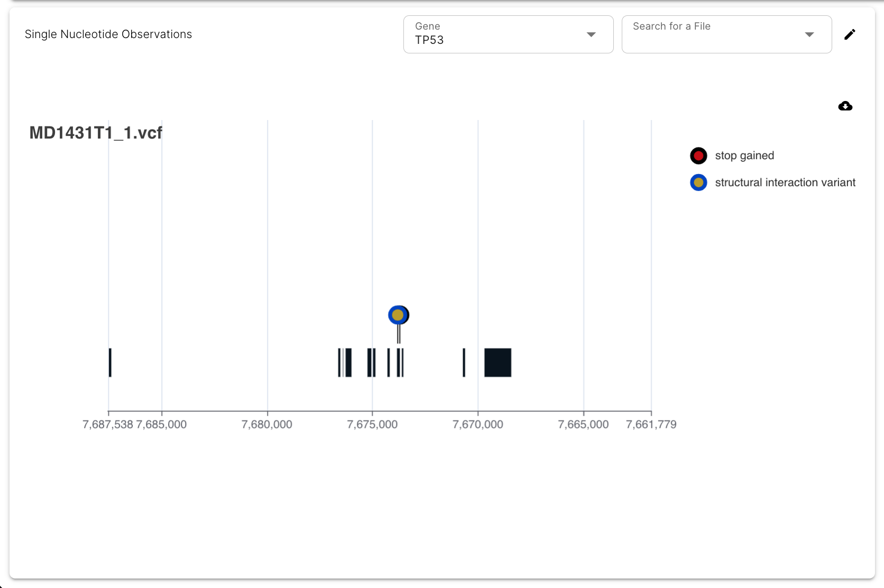This screenshot has height=588, width=884.
Task: Click the 7,665,000 axis label
Action: 583,425
